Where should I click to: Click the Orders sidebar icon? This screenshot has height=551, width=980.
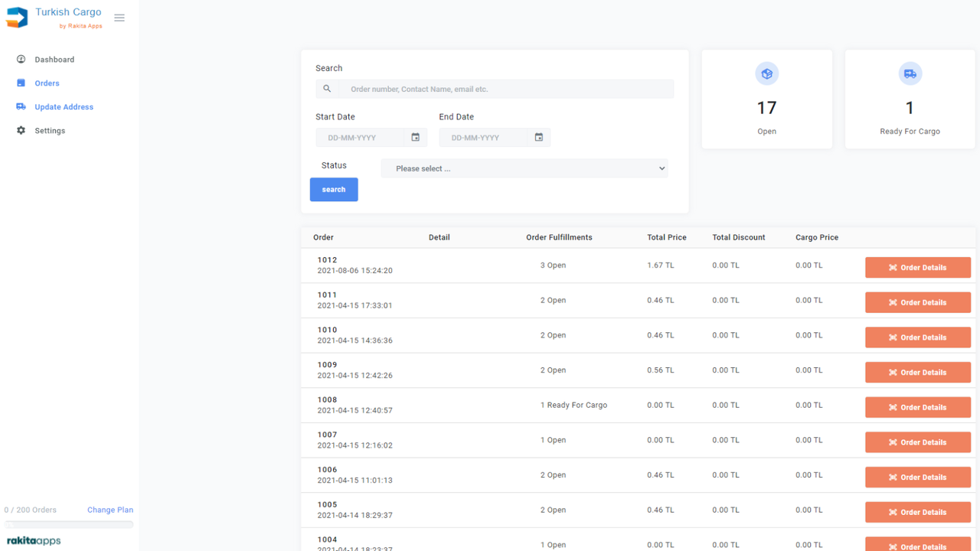tap(21, 83)
